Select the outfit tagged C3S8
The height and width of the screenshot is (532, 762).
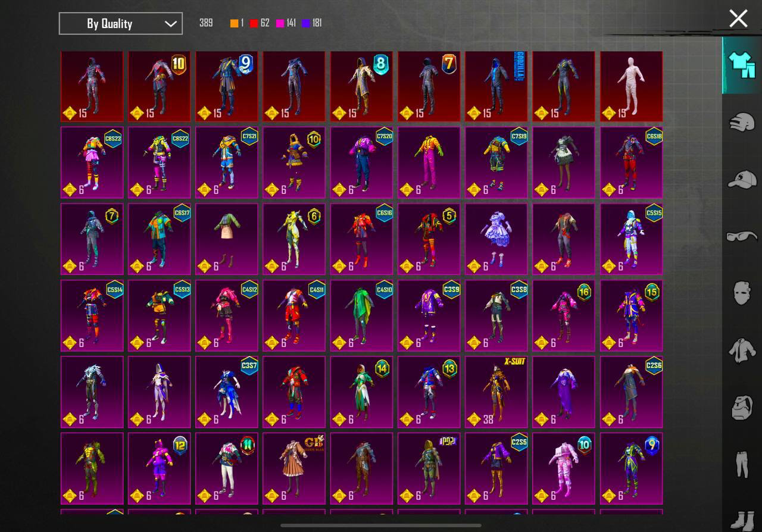[x=496, y=315]
